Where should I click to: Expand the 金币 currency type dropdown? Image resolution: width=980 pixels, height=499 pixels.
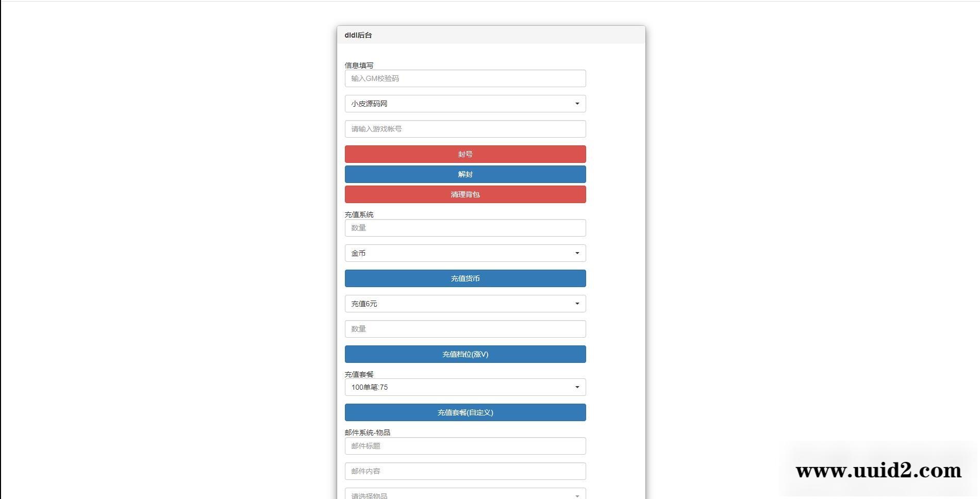point(464,253)
